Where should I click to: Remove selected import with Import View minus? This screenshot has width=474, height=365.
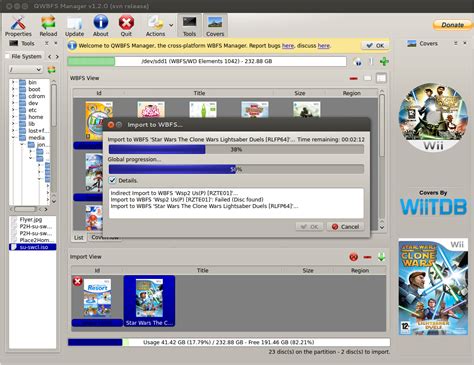coord(367,257)
